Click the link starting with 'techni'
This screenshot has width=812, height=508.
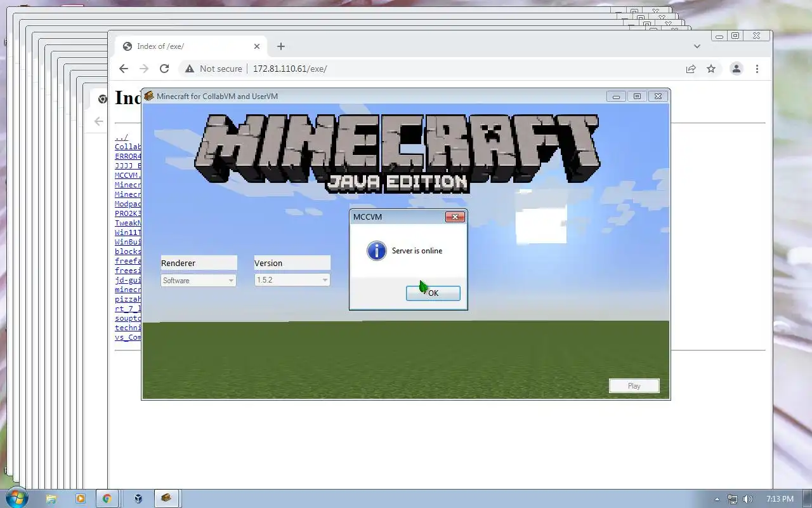pos(128,328)
